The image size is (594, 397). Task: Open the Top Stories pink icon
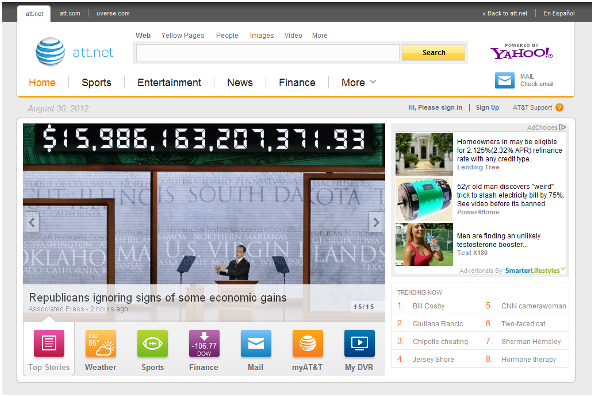(49, 343)
